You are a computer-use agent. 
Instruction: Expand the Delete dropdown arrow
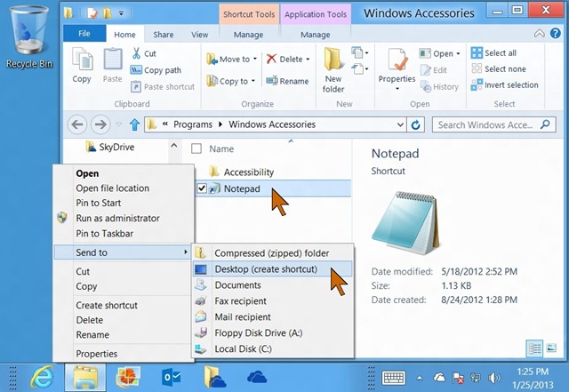[x=308, y=59]
